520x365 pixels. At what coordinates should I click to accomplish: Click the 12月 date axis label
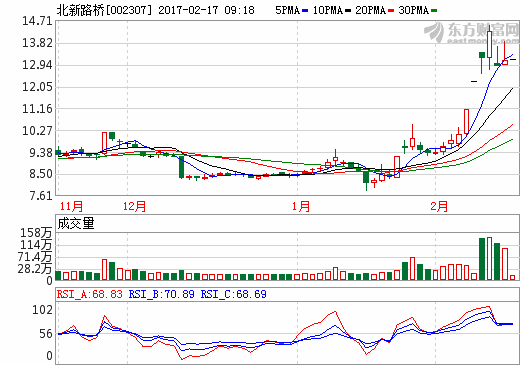tap(134, 206)
